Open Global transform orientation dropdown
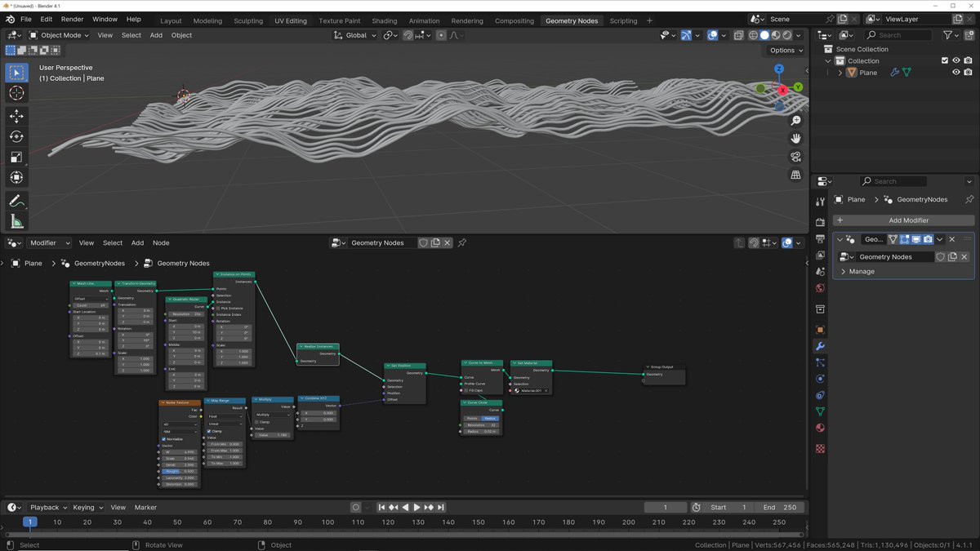The height and width of the screenshot is (551, 980). 355,35
